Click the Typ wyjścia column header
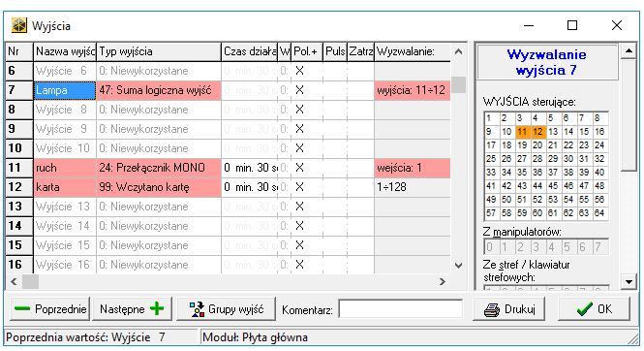The width and height of the screenshot is (644, 351). click(x=159, y=51)
